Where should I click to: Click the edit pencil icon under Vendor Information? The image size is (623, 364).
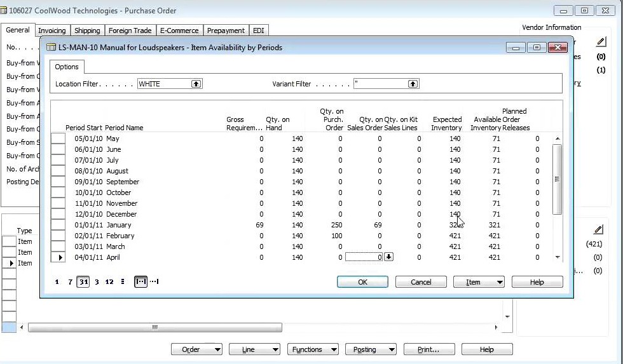(601, 42)
